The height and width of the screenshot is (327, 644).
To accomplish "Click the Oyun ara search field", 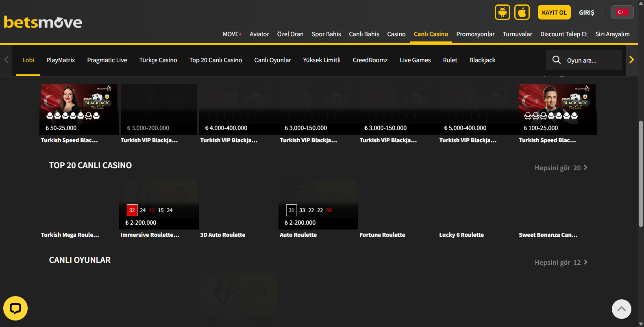I will [x=584, y=60].
